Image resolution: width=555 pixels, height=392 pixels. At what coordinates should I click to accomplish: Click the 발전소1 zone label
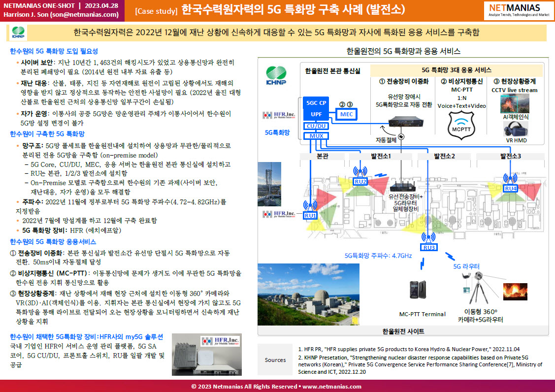click(x=381, y=156)
